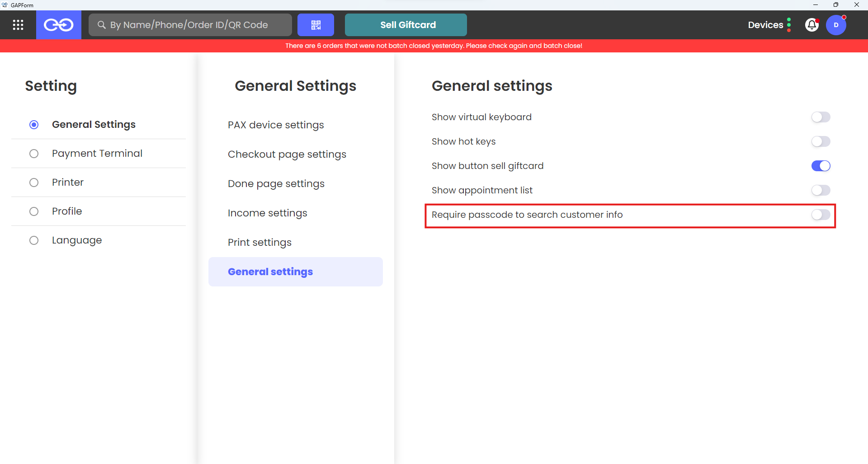Open Print settings section
This screenshot has height=464, width=868.
coord(259,242)
